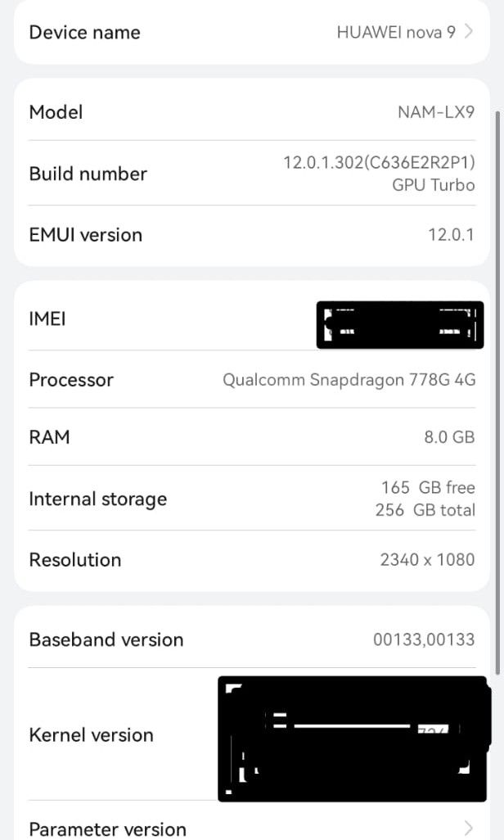504x840 pixels.
Task: Select the NAM-LX9 model value
Action: click(436, 112)
